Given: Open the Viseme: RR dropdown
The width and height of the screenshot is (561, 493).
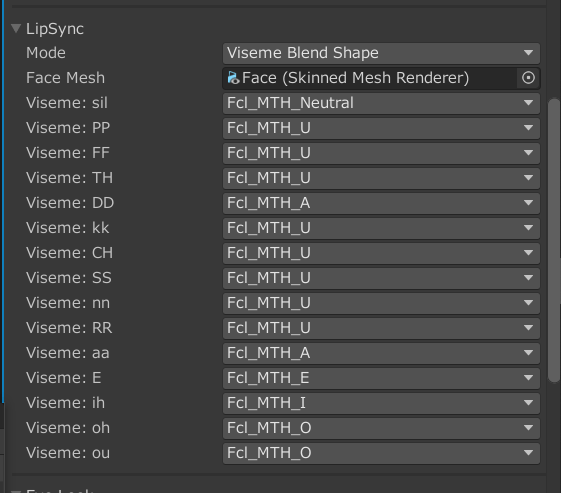Looking at the screenshot, I should pos(381,328).
